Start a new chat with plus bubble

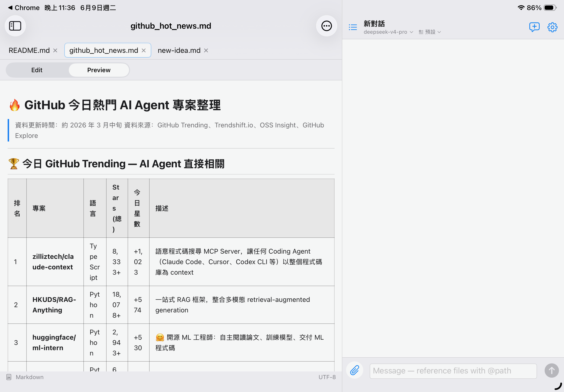click(x=534, y=27)
